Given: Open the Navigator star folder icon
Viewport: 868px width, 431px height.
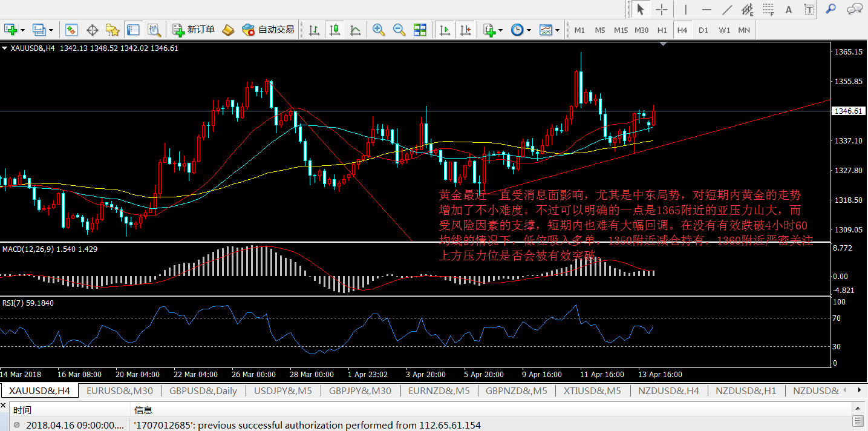Looking at the screenshot, I should point(112,30).
